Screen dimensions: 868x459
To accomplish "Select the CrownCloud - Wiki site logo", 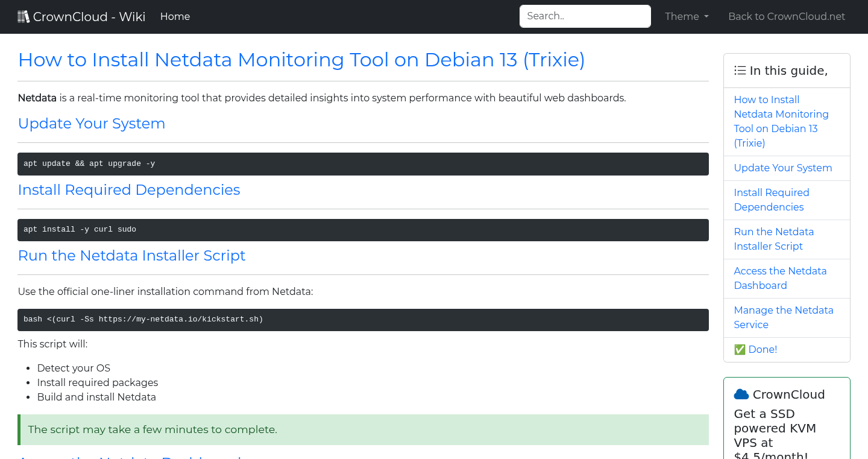I will (81, 16).
